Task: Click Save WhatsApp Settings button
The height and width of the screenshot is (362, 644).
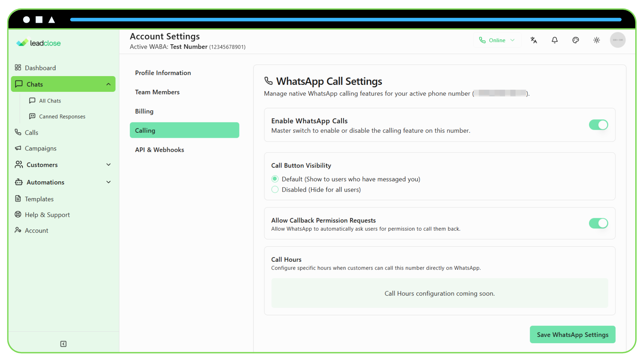Action: point(573,335)
